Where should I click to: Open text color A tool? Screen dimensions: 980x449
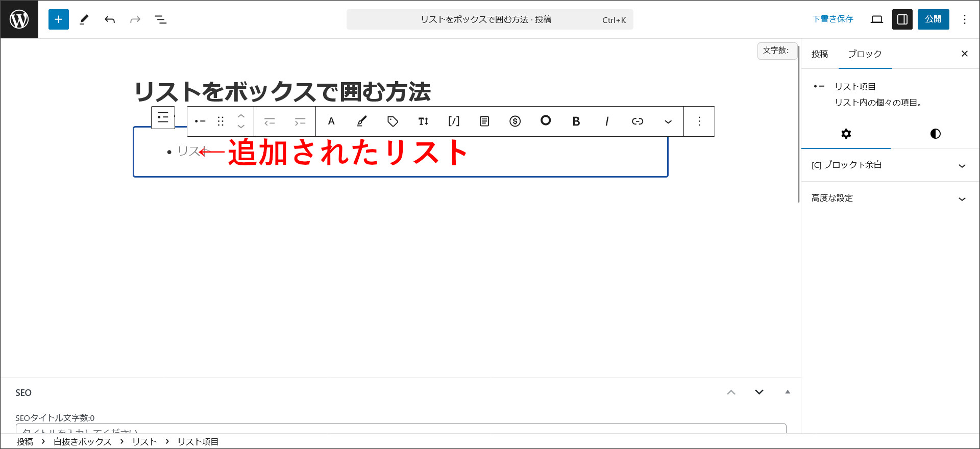point(331,121)
